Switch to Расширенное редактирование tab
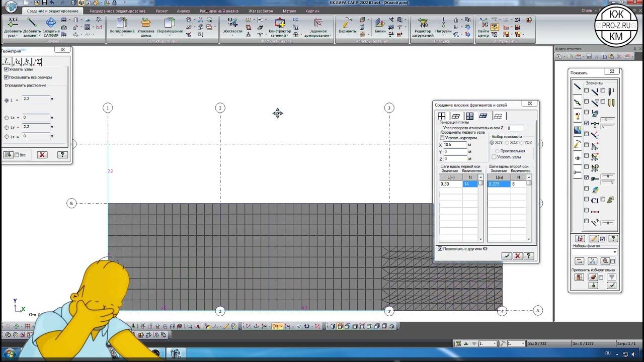644x362 pixels. (117, 11)
